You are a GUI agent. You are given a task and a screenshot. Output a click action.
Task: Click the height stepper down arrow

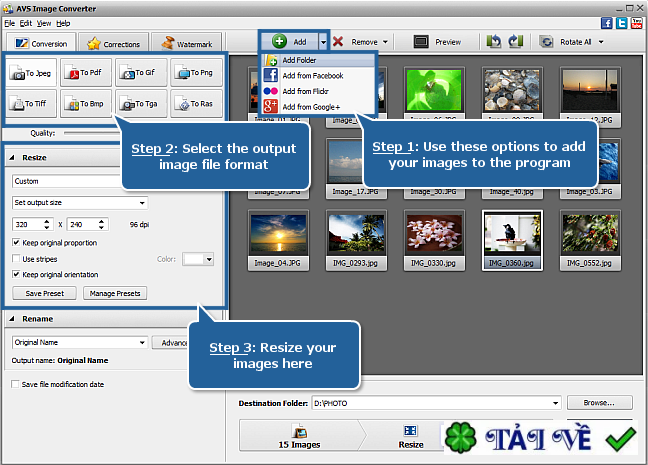point(101,228)
